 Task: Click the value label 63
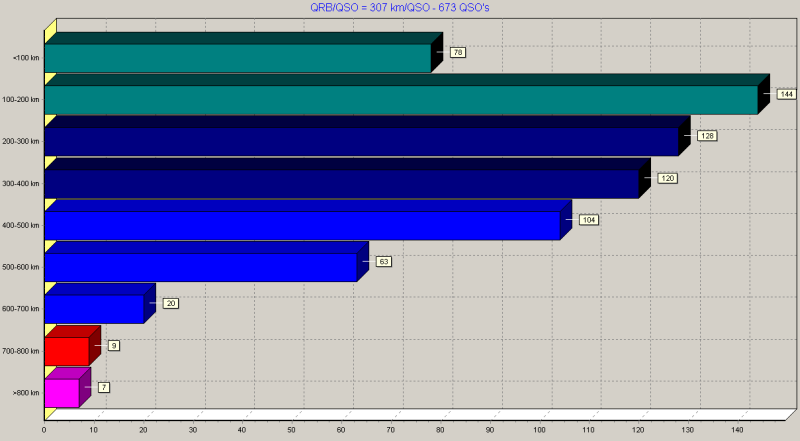384,261
